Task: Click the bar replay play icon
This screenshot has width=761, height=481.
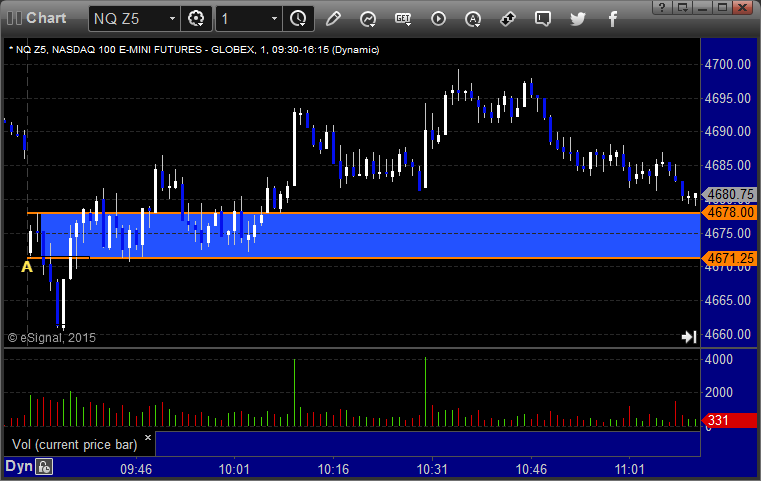Action: [438, 19]
